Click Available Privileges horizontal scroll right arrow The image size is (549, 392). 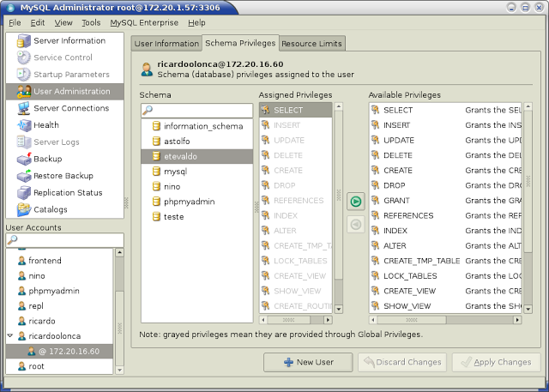point(517,320)
